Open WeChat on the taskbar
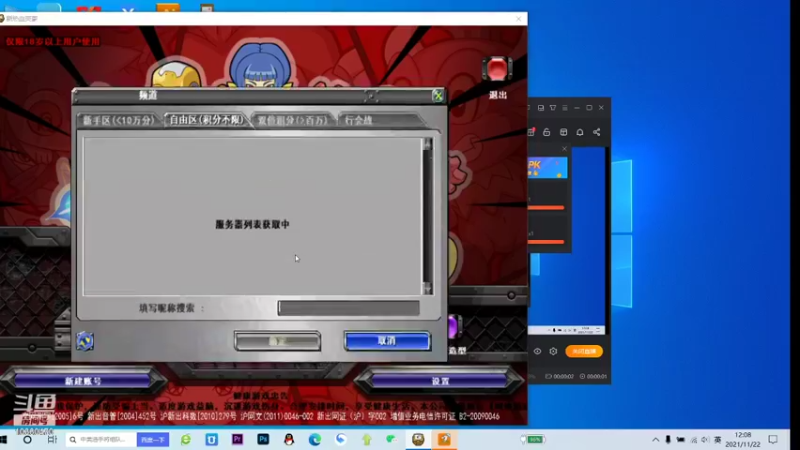This screenshot has height=450, width=800. point(392,439)
